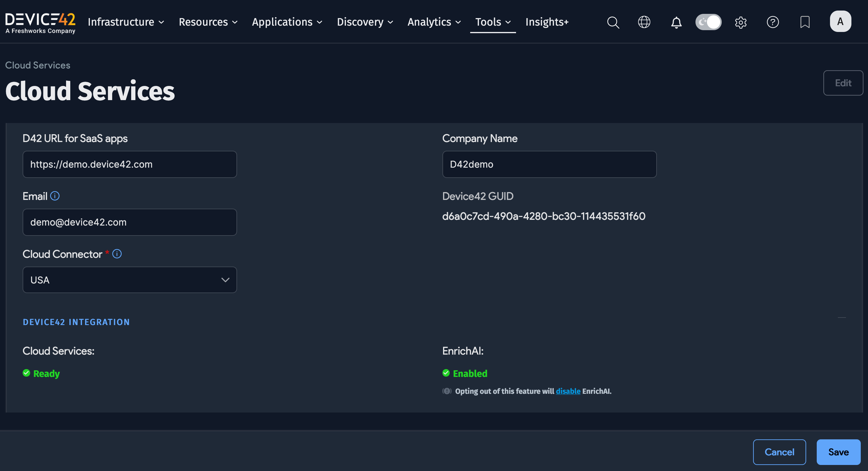Click the Company Name input field
Viewport: 868px width, 471px height.
pyautogui.click(x=549, y=164)
